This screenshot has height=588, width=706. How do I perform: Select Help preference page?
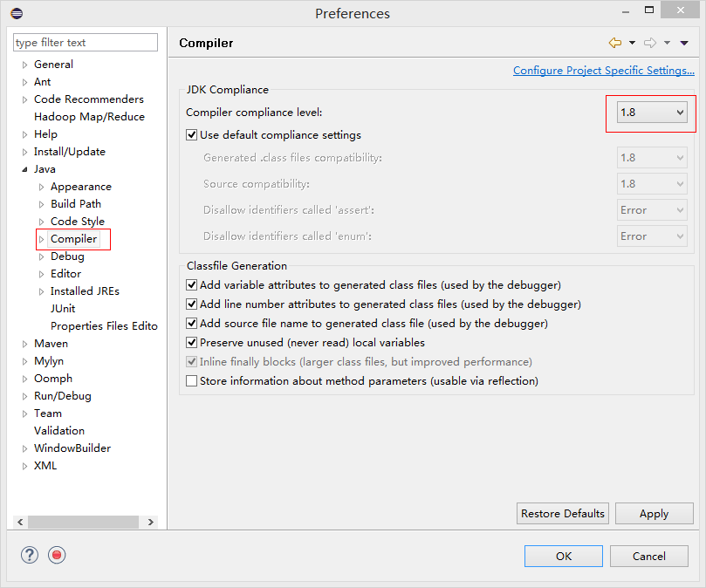point(45,134)
